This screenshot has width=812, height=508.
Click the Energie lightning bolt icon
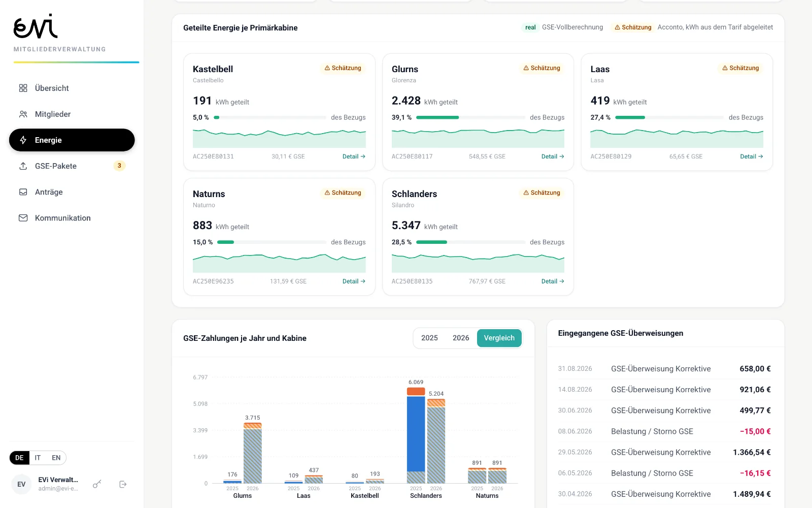click(x=23, y=140)
